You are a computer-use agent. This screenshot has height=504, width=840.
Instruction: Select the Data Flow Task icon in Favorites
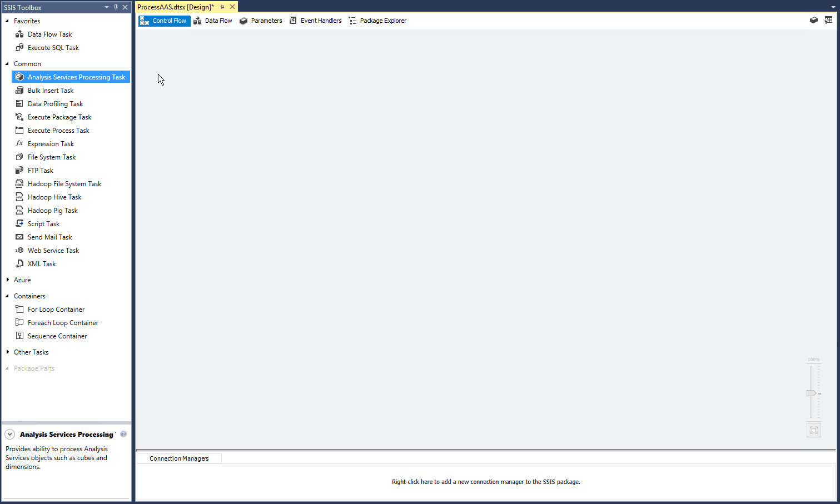pyautogui.click(x=19, y=34)
